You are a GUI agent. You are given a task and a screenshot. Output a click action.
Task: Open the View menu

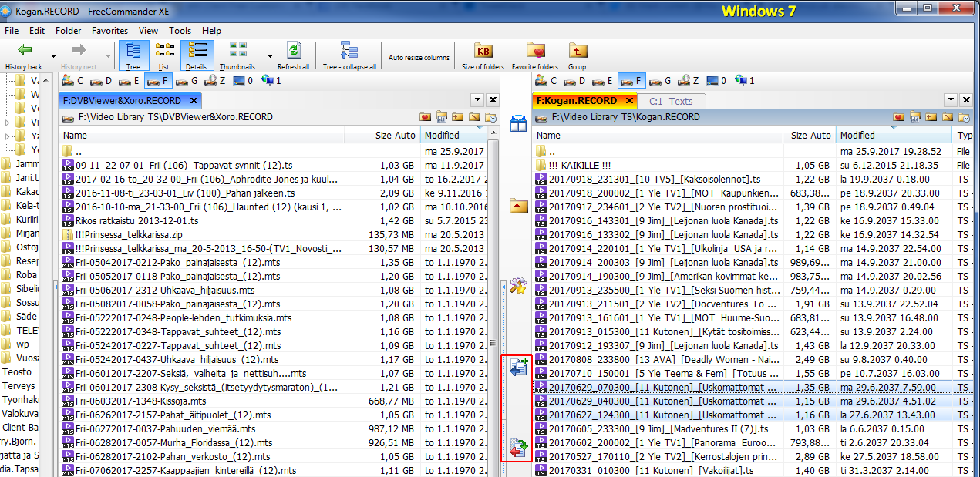(149, 31)
